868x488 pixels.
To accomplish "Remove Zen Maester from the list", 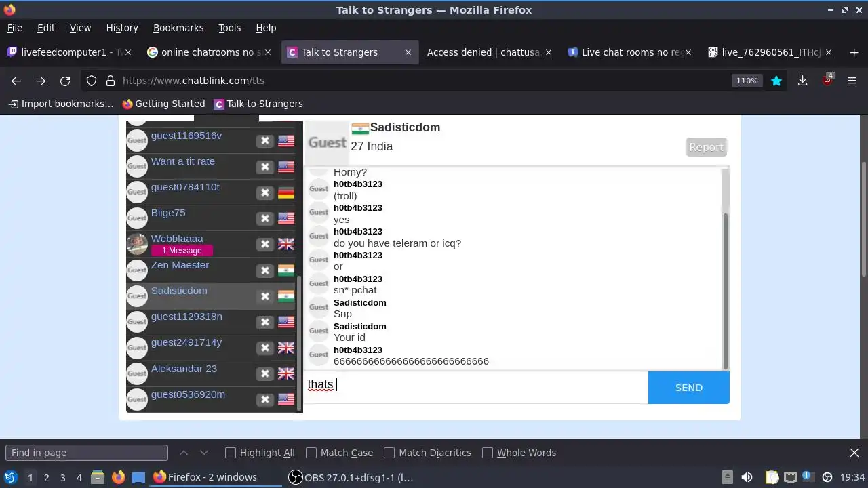I will point(265,270).
